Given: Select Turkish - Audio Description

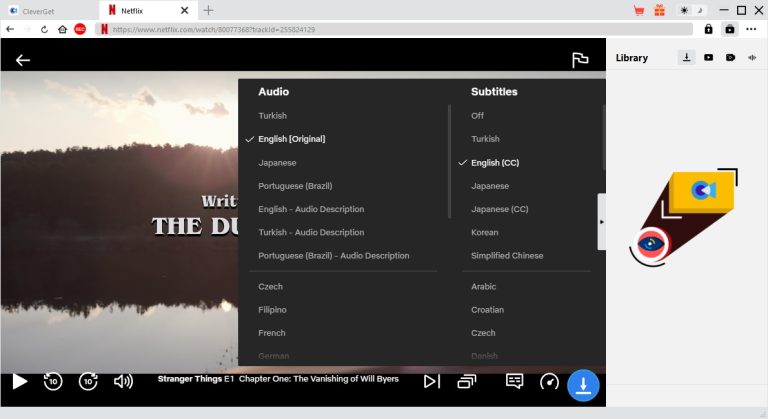Looking at the screenshot, I should [311, 232].
